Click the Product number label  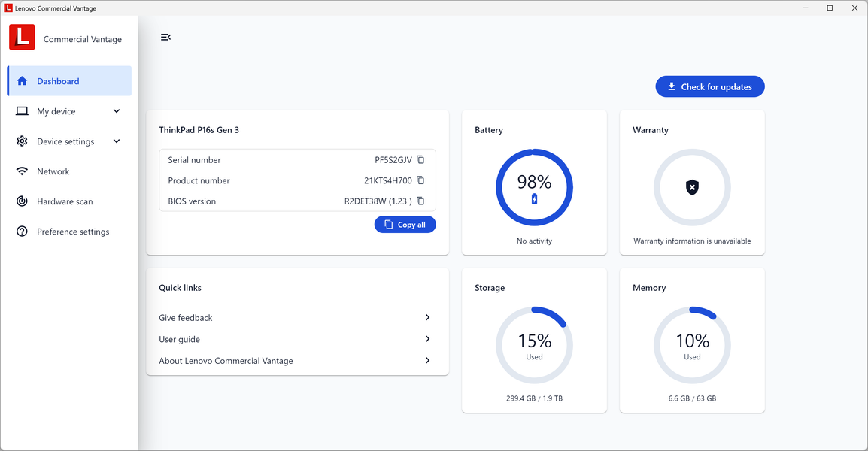[199, 180]
